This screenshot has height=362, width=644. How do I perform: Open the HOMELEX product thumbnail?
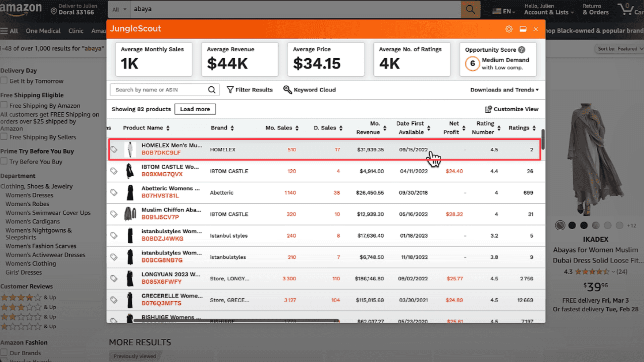point(130,149)
